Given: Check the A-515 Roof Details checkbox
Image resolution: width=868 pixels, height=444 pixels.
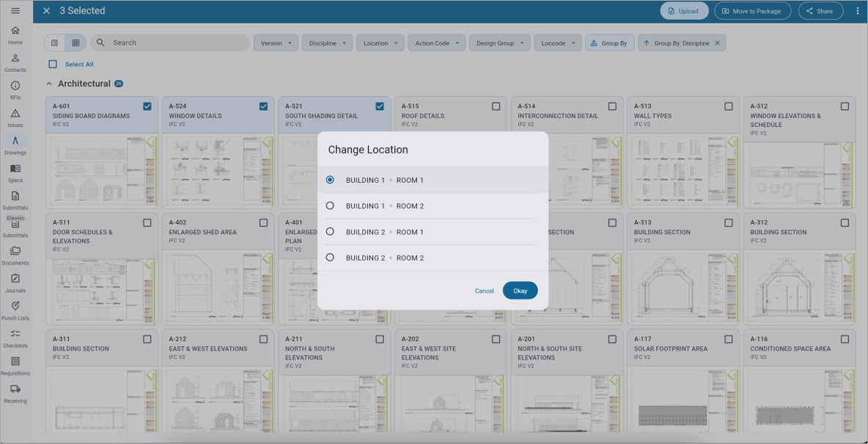Looking at the screenshot, I should pyautogui.click(x=496, y=106).
